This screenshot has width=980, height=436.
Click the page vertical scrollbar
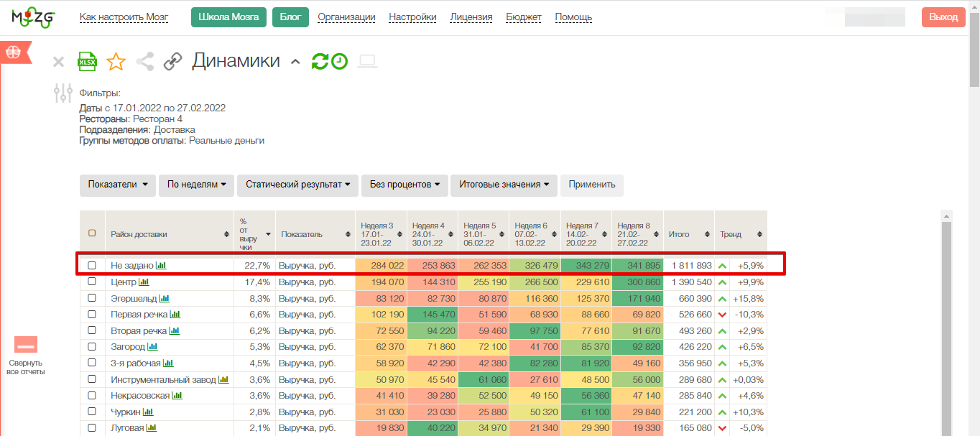[x=974, y=215]
